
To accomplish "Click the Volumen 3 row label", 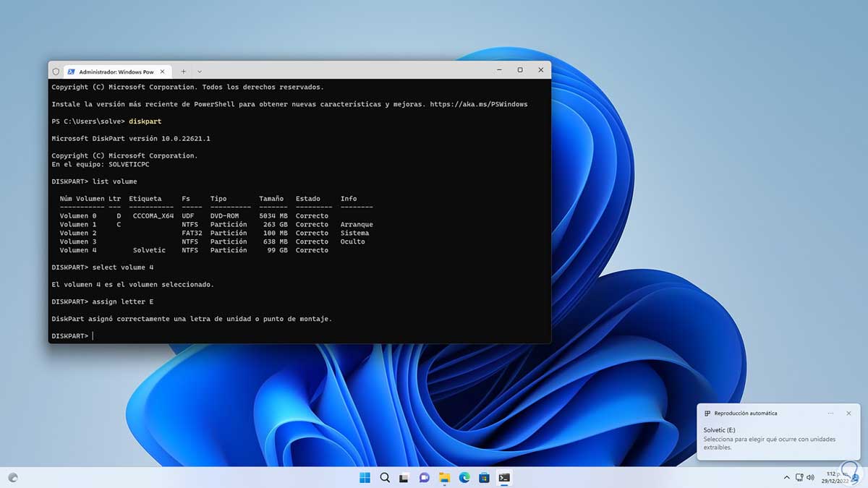I will click(x=78, y=241).
